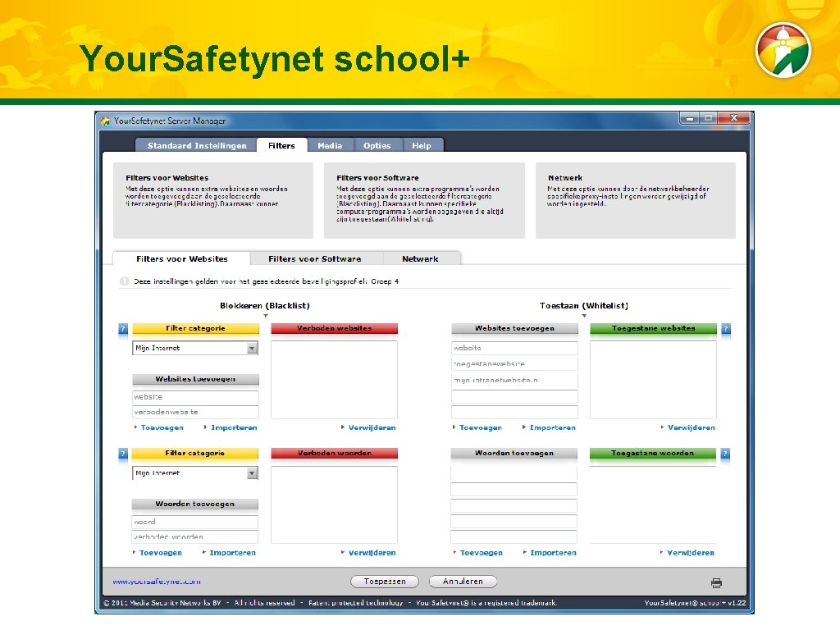Switch to Filters voor Software sub-tab
The width and height of the screenshot is (840, 630).
pos(315,258)
